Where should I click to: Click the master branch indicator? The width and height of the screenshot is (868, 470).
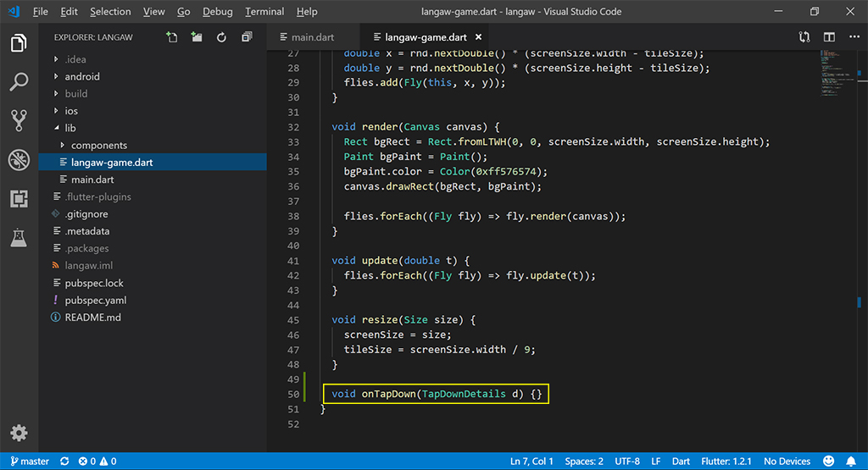click(x=29, y=462)
